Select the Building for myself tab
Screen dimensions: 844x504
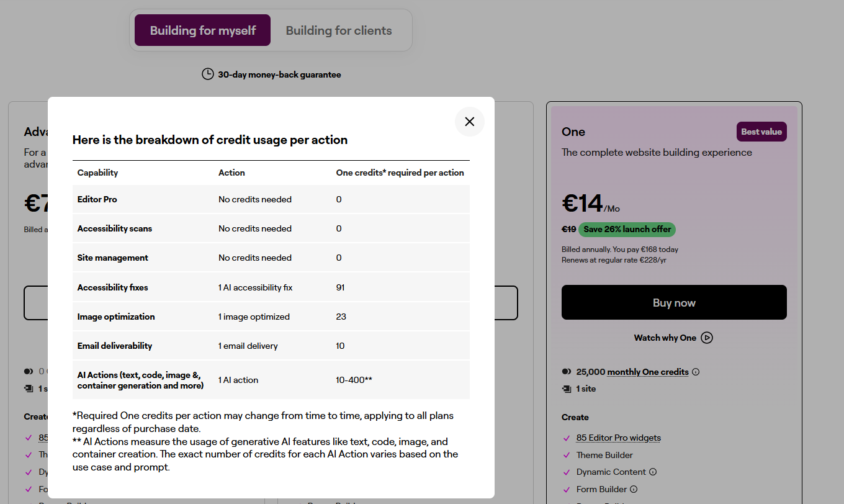coord(202,30)
